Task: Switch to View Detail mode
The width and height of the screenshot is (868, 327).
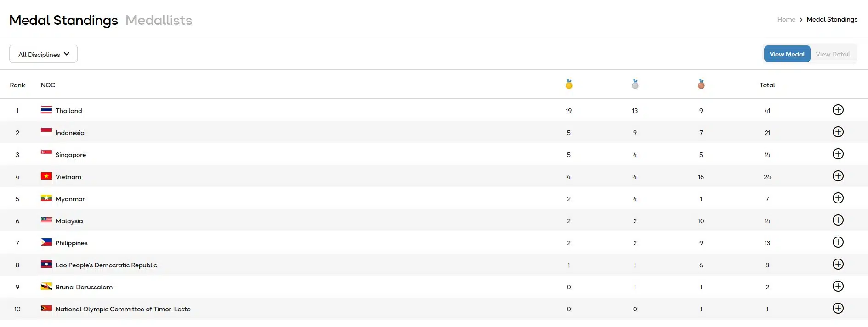Action: coord(833,54)
